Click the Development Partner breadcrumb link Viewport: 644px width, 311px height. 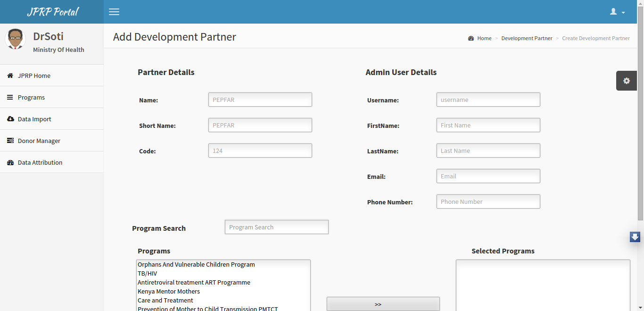[527, 38]
